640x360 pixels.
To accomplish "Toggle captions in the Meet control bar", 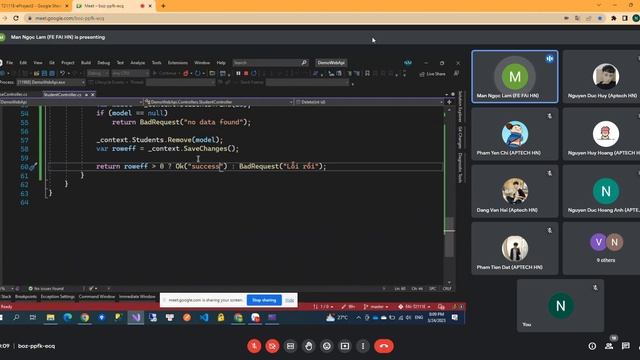I will [290, 346].
